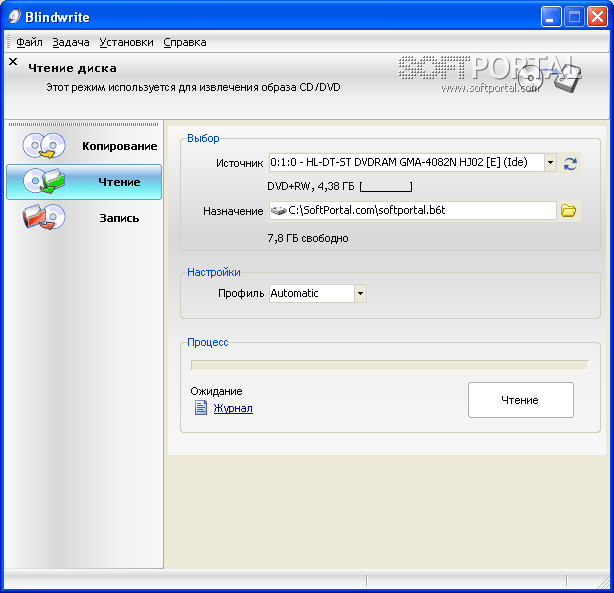Screen dimensions: 614x593
Task: Click the 'Чтение диска' heading text
Action: (72, 68)
